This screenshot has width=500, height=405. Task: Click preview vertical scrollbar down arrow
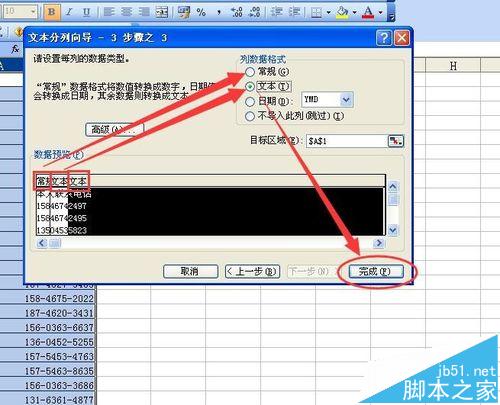pos(393,230)
